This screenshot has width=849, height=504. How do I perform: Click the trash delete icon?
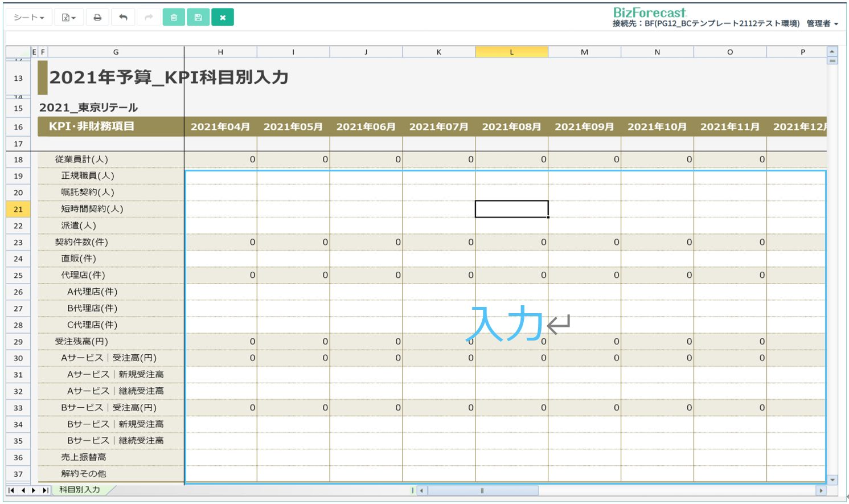(174, 18)
